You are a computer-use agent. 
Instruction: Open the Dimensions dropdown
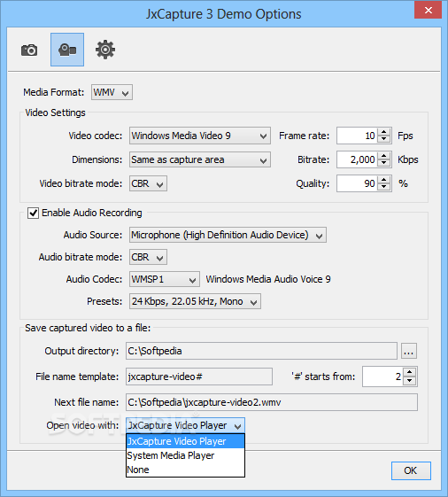point(200,159)
